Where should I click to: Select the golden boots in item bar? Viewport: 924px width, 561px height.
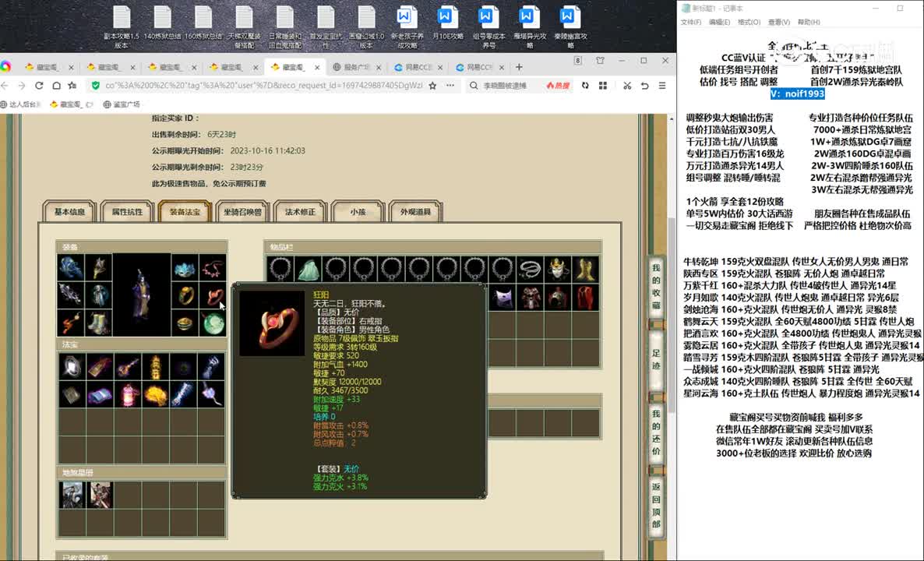[585, 270]
